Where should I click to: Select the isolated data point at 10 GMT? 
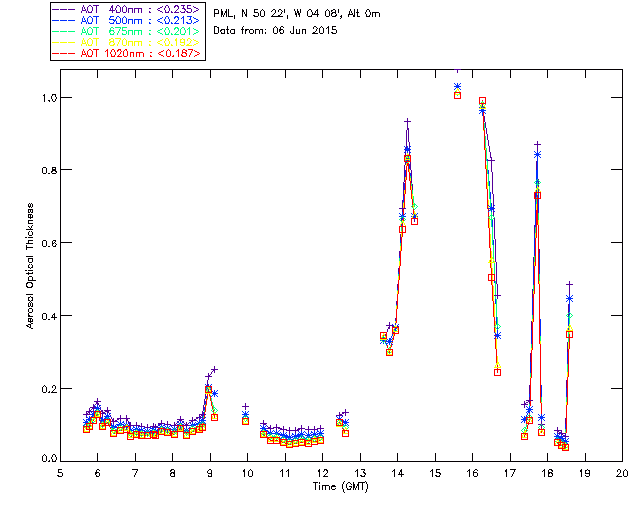[x=246, y=407]
